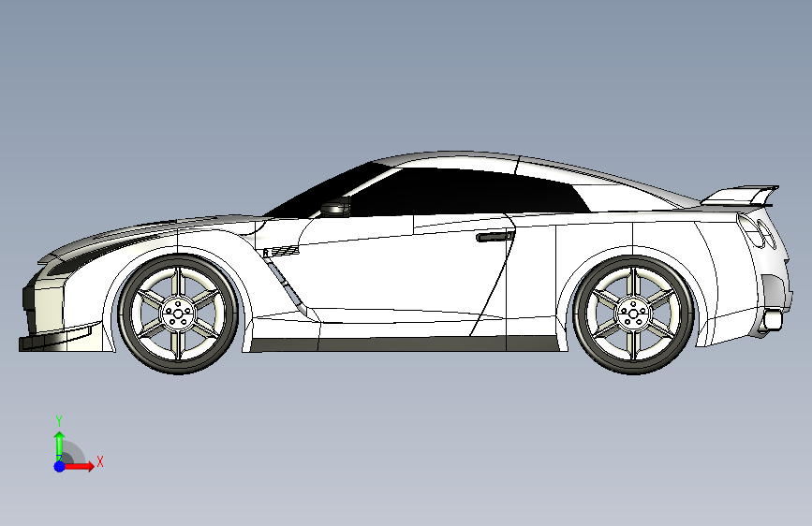Image resolution: width=812 pixels, height=526 pixels.
Task: Click the green Y label of the triad
Action: point(59,421)
